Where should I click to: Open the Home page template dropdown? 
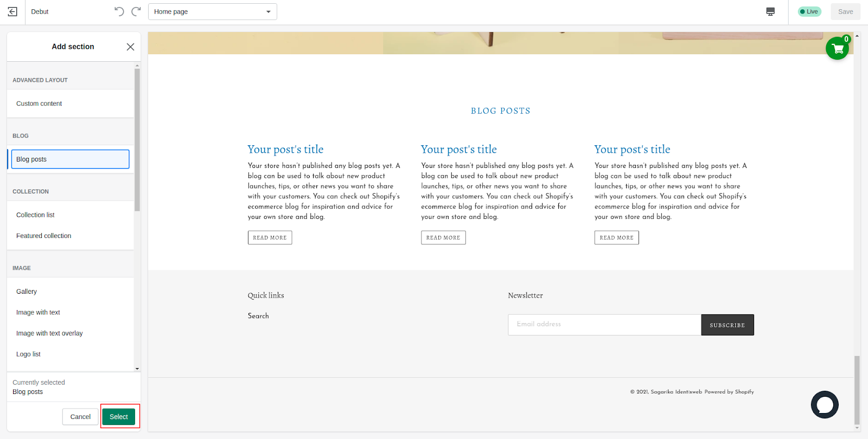point(213,11)
